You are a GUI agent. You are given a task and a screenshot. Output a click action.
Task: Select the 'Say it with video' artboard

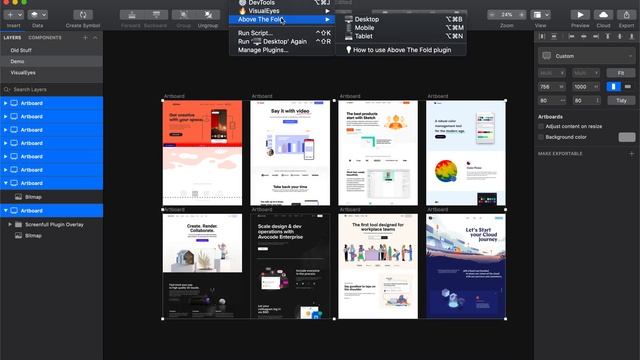click(290, 153)
